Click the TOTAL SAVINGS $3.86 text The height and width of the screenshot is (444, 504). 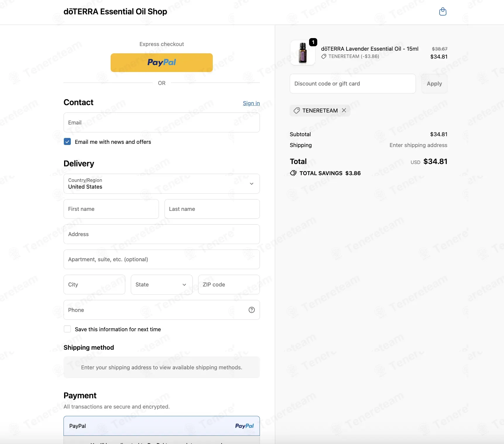coord(330,173)
